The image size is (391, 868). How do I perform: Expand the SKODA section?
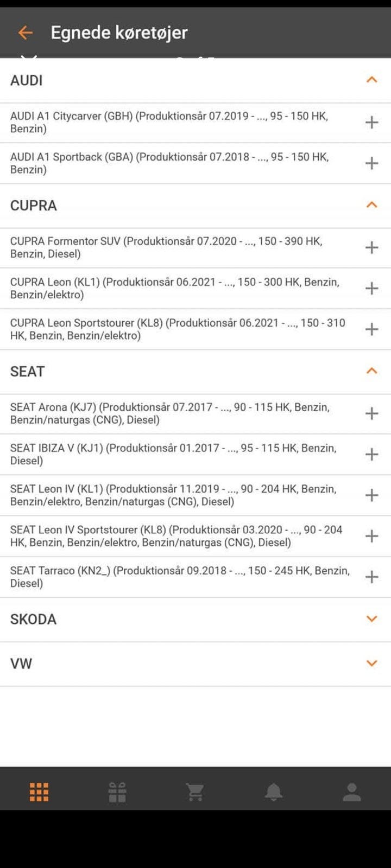(371, 619)
